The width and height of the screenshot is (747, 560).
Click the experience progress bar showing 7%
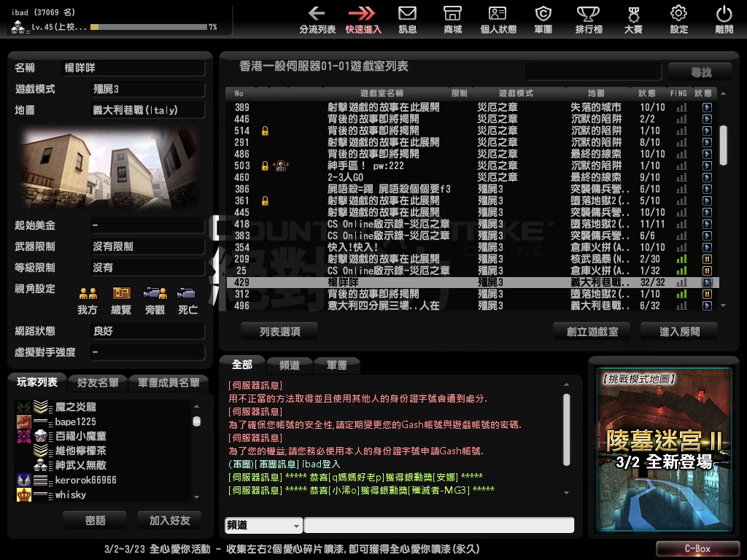tap(149, 27)
